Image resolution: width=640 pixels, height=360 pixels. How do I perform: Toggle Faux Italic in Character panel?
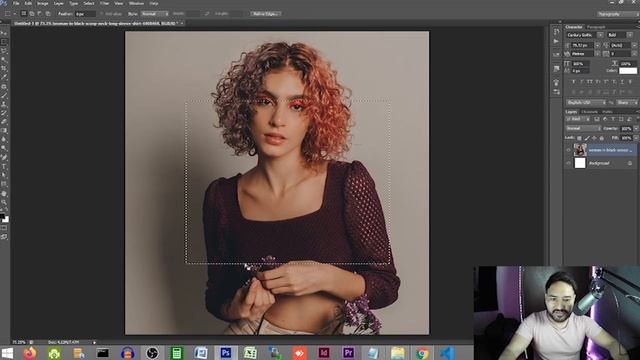582,82
